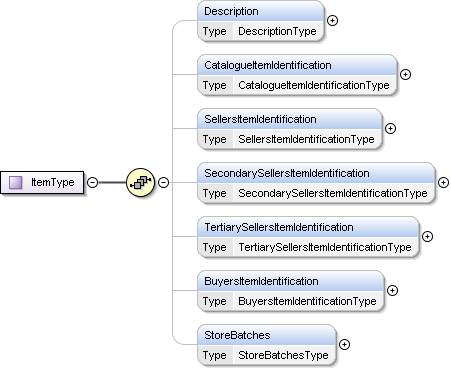Click the StoreBatchesType type value
451x370 pixels.
pos(283,355)
